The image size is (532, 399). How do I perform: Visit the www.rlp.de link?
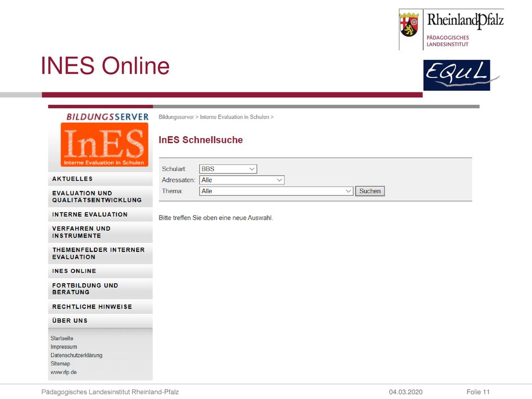coord(63,372)
